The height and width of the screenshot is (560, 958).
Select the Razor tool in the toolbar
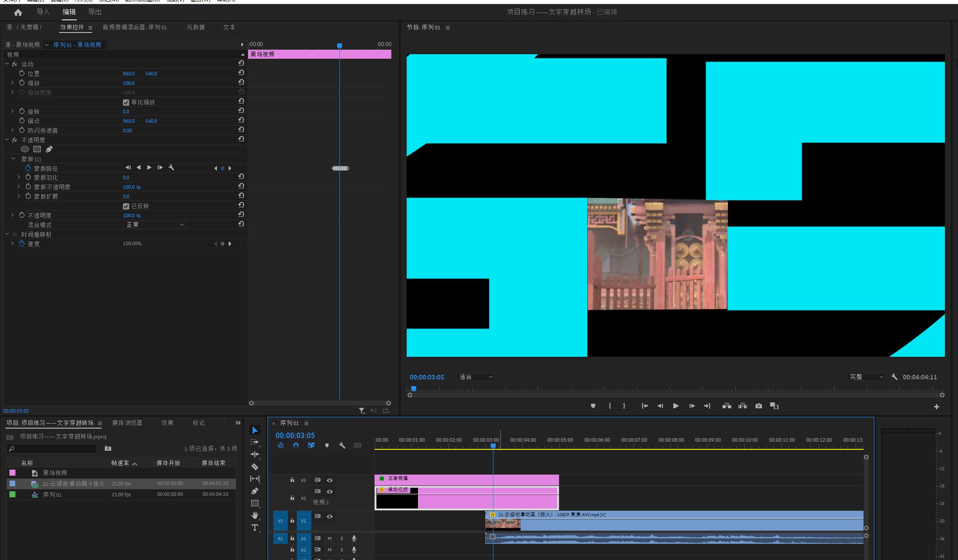[x=255, y=467]
